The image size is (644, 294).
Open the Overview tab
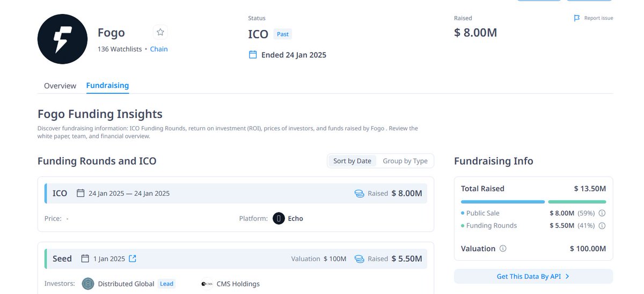(60, 86)
